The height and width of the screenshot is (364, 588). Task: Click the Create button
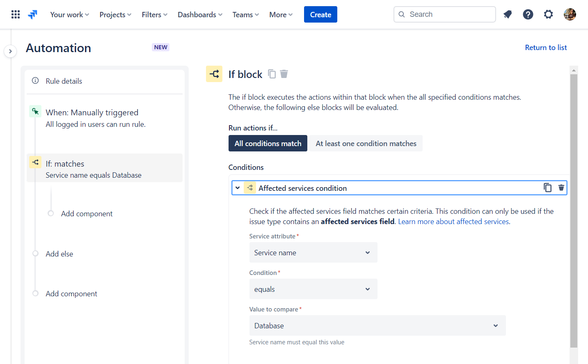[x=320, y=14]
